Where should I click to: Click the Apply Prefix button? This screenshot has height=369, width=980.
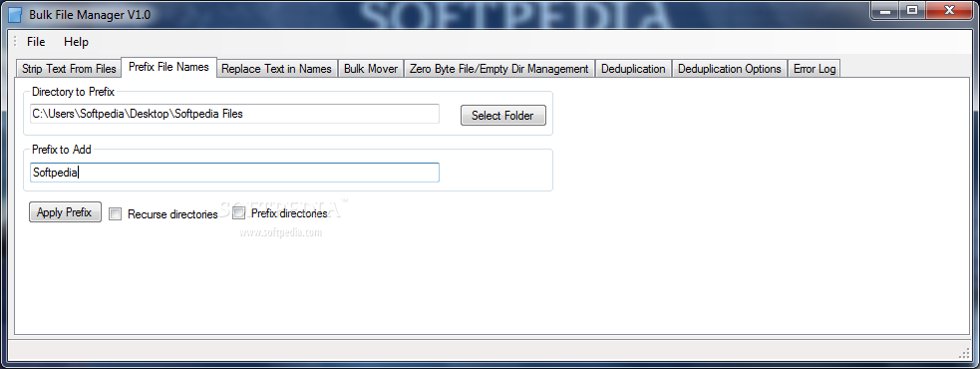point(65,212)
